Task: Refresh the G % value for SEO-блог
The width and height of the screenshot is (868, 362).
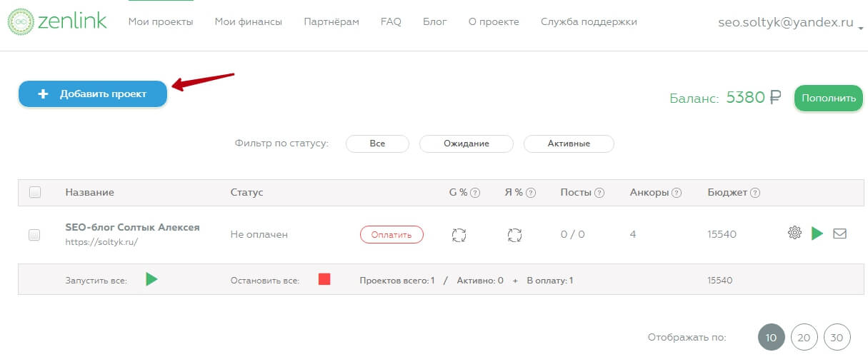Action: pyautogui.click(x=459, y=234)
